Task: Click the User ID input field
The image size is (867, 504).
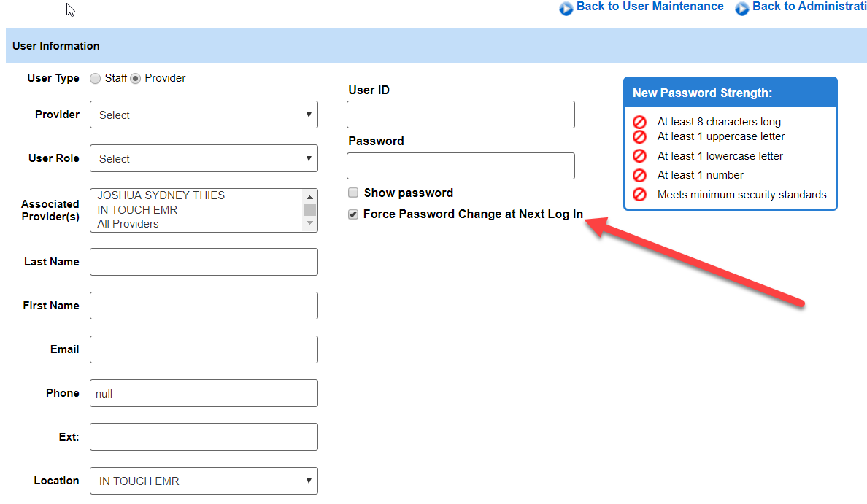Action: click(461, 115)
